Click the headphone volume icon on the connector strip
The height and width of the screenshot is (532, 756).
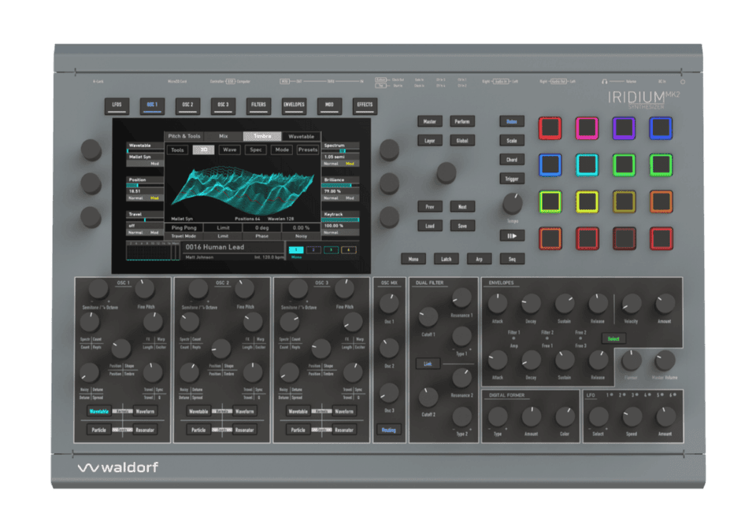click(604, 81)
